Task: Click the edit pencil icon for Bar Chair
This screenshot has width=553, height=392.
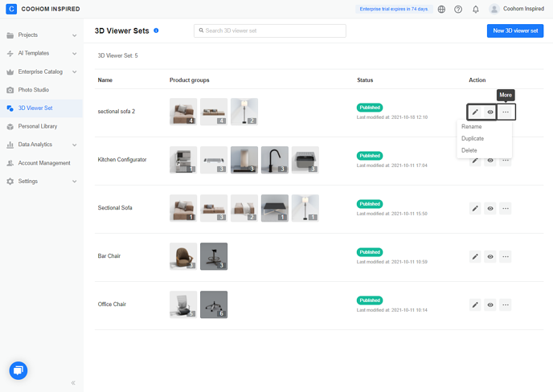Action: point(475,256)
